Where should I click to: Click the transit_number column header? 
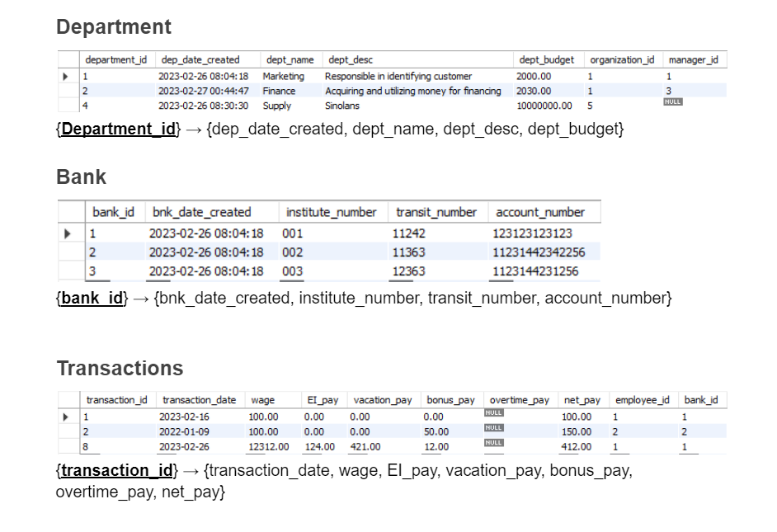(436, 211)
